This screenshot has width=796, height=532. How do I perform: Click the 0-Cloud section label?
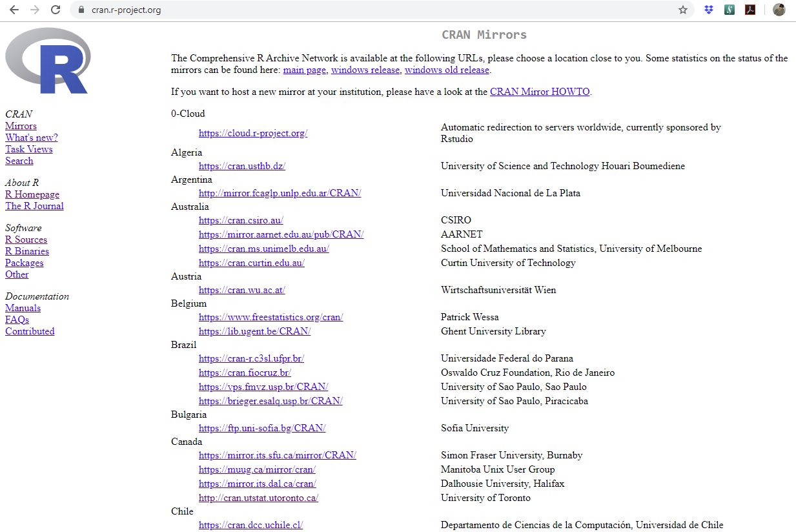click(x=188, y=114)
